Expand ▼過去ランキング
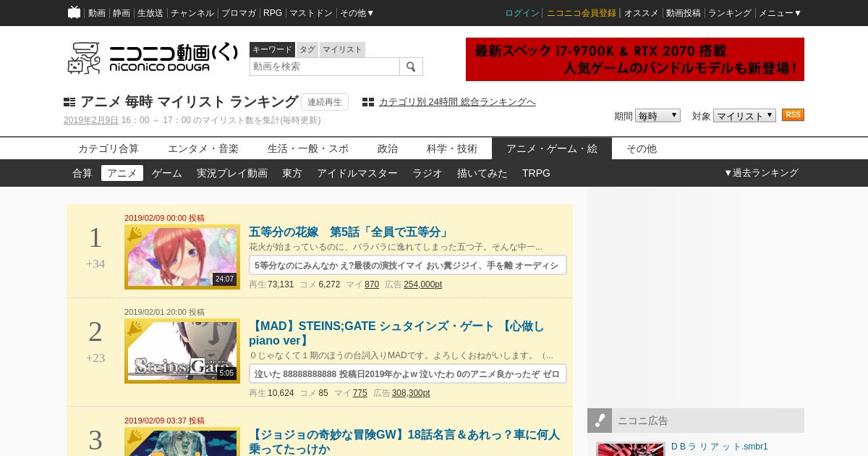This screenshot has width=868, height=456. tap(761, 173)
